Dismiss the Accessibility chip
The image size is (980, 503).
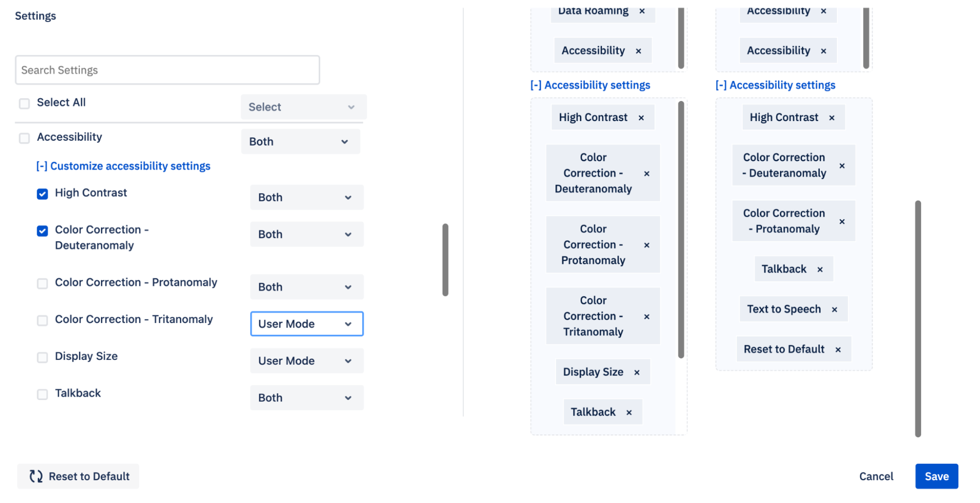pos(638,50)
